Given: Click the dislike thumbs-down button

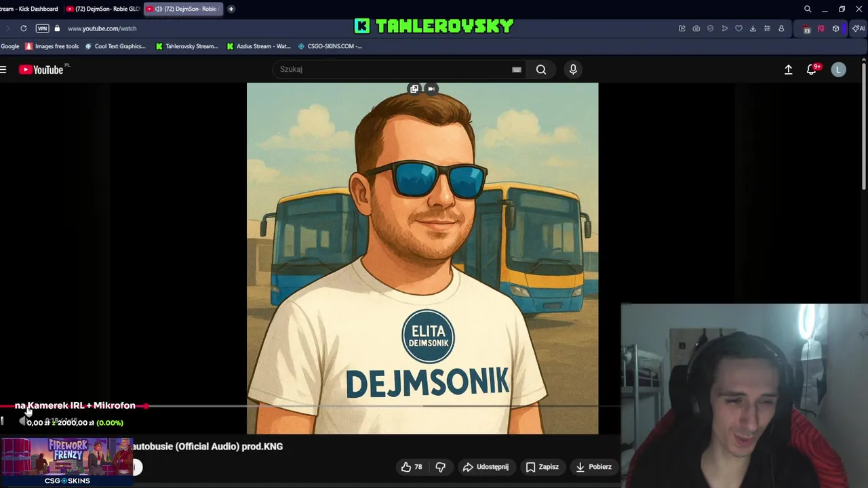Looking at the screenshot, I should click(440, 467).
